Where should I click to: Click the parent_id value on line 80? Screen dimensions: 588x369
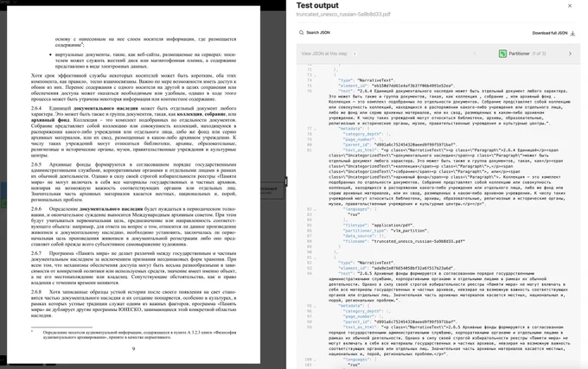415,144
